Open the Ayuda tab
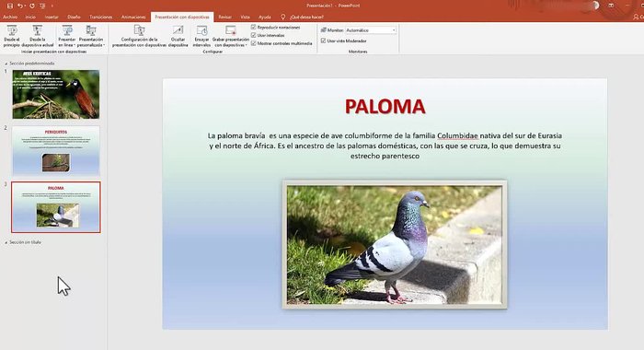The width and height of the screenshot is (644, 350). click(x=265, y=17)
